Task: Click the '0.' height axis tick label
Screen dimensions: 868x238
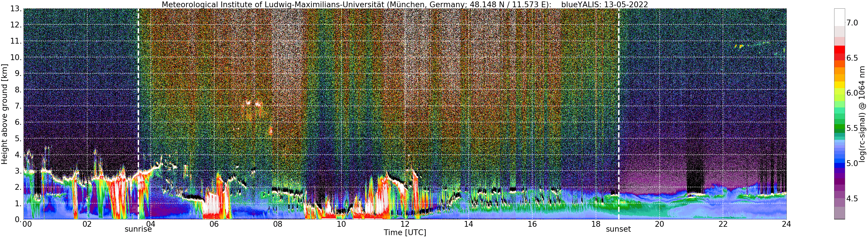Action: 18,220
